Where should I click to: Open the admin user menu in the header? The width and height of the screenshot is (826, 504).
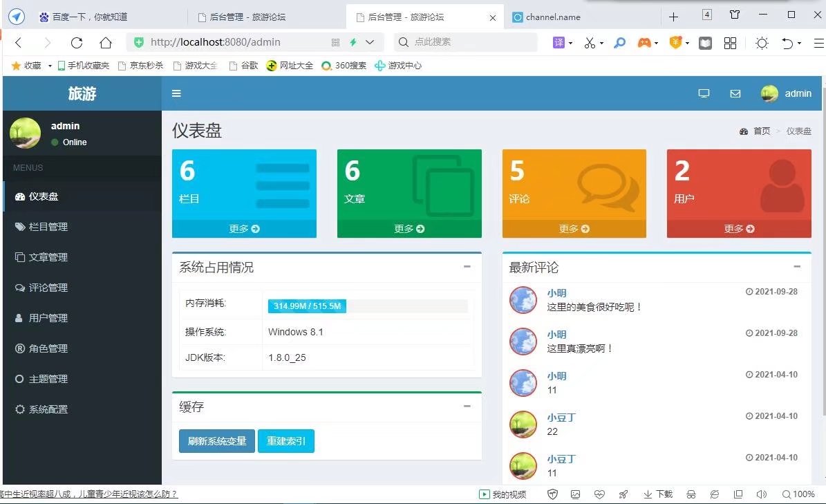tap(786, 93)
